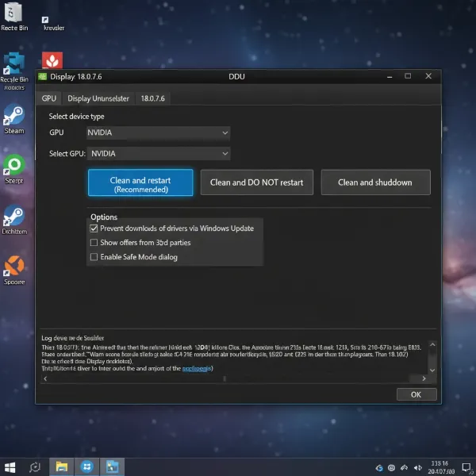Launch the red flower app icon on desktop
Viewport: 476px width, 476px height.
point(52,60)
